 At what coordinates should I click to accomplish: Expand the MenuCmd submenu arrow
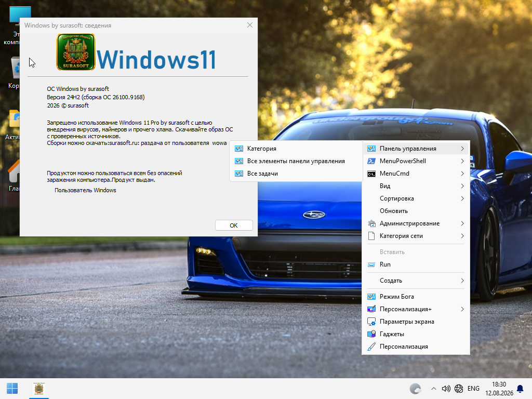[462, 174]
